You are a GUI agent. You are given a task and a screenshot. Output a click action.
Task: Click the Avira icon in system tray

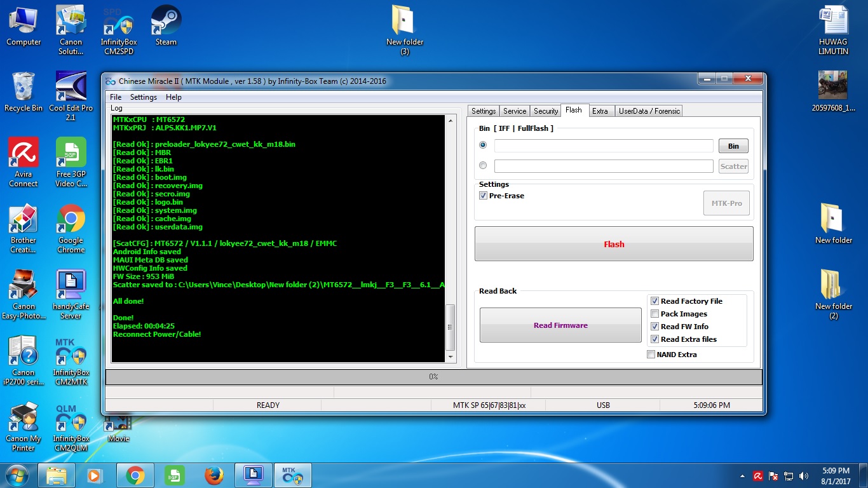(x=758, y=476)
